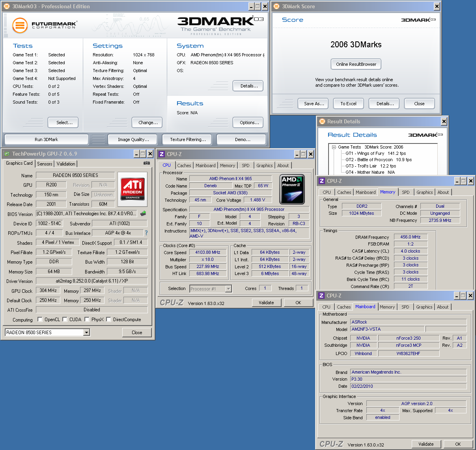Screen dimensions: 476x450
Task: Click the AMD Phenom II logo in CPU-Z
Action: [x=292, y=189]
